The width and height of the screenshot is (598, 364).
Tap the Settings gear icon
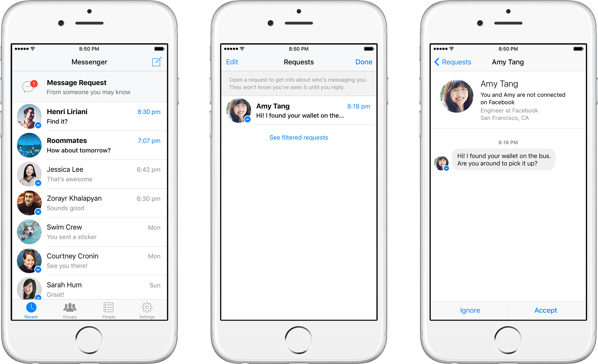[147, 312]
